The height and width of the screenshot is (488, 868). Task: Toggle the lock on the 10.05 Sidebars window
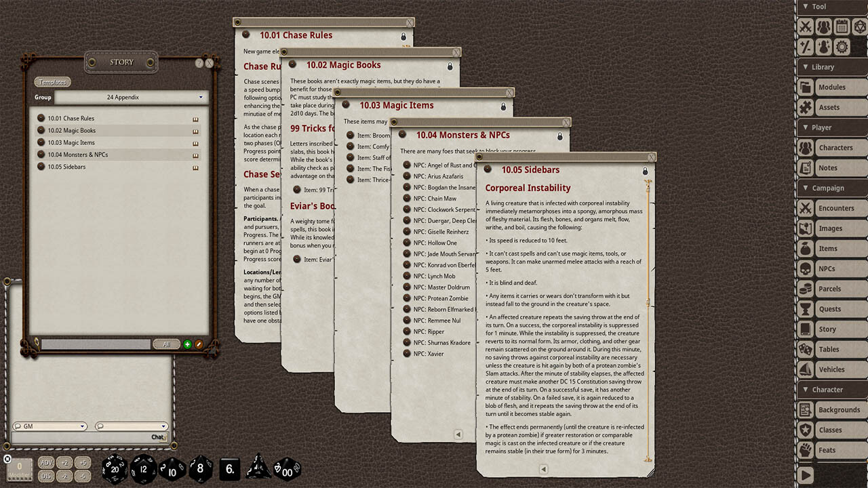pos(645,171)
